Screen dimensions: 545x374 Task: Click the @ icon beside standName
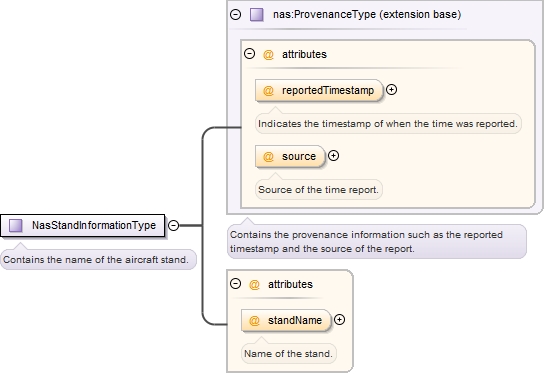pyautogui.click(x=254, y=320)
